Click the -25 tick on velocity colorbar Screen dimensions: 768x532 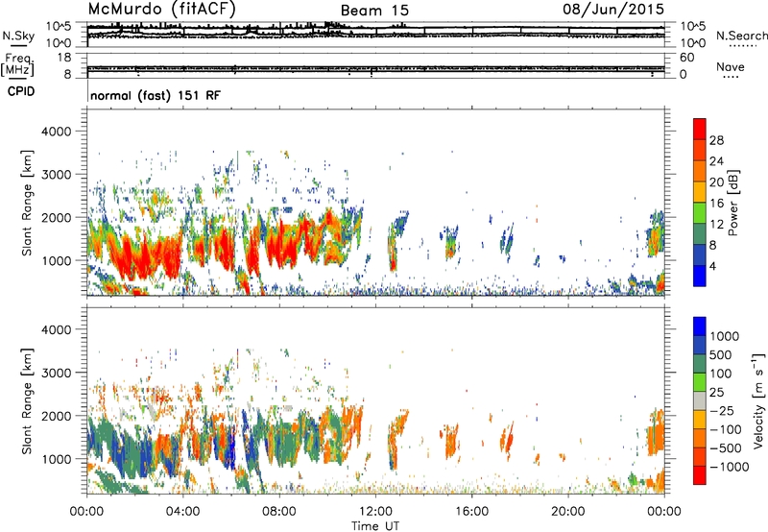point(721,410)
